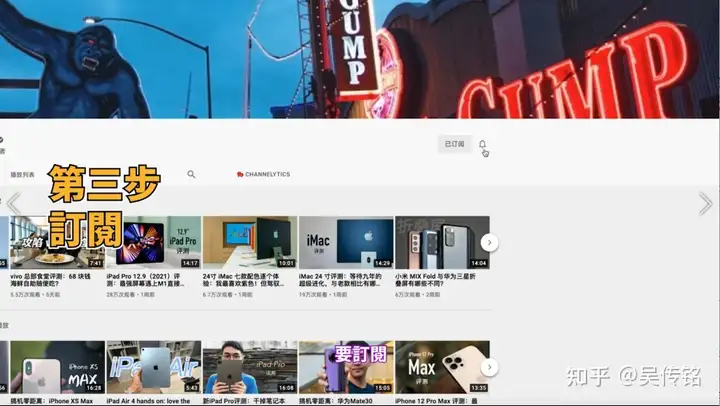Click "搞机零距离：iPhone XS Max" title
The width and height of the screenshot is (720, 406).
pos(51,401)
